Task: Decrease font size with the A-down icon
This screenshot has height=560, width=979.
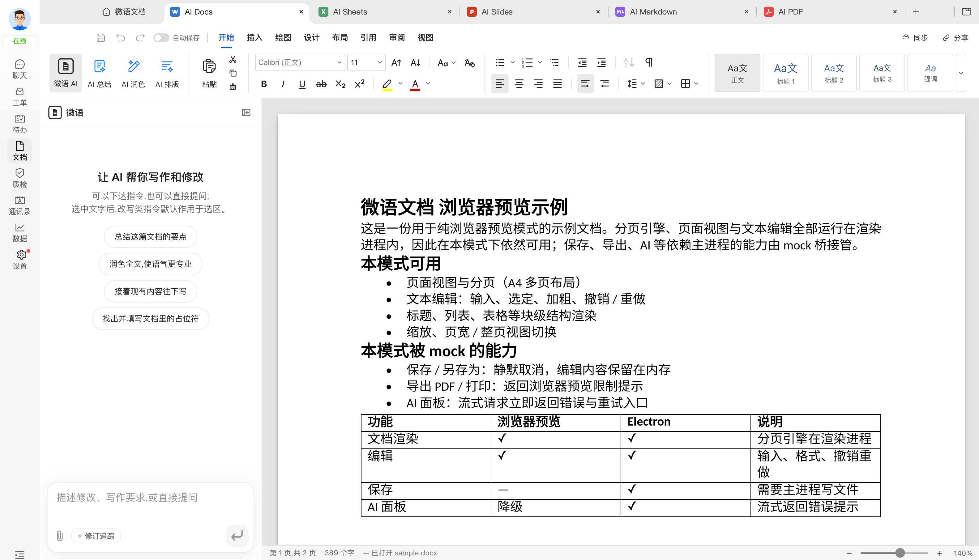Action: 416,62
